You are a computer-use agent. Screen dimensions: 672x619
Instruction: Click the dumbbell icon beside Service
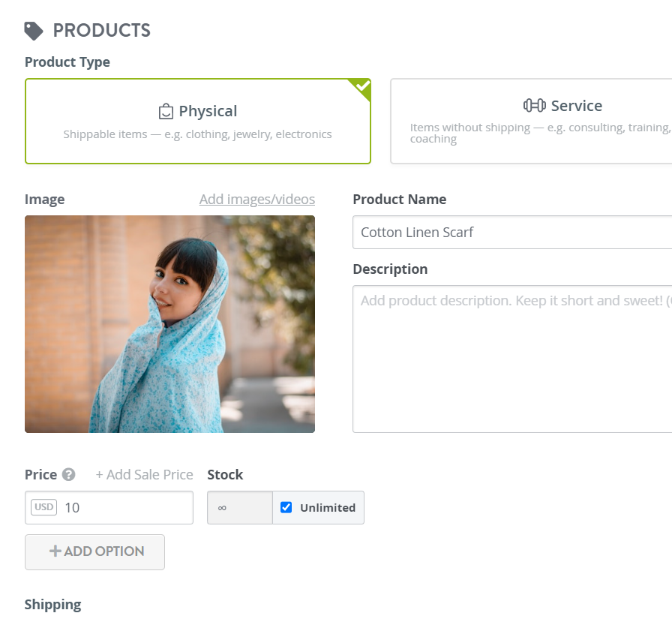click(535, 106)
